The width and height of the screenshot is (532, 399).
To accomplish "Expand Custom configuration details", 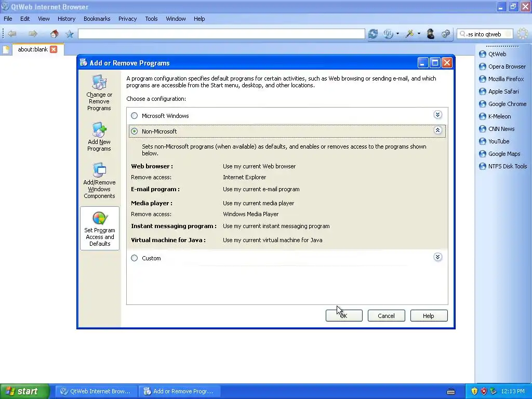I will pyautogui.click(x=437, y=257).
